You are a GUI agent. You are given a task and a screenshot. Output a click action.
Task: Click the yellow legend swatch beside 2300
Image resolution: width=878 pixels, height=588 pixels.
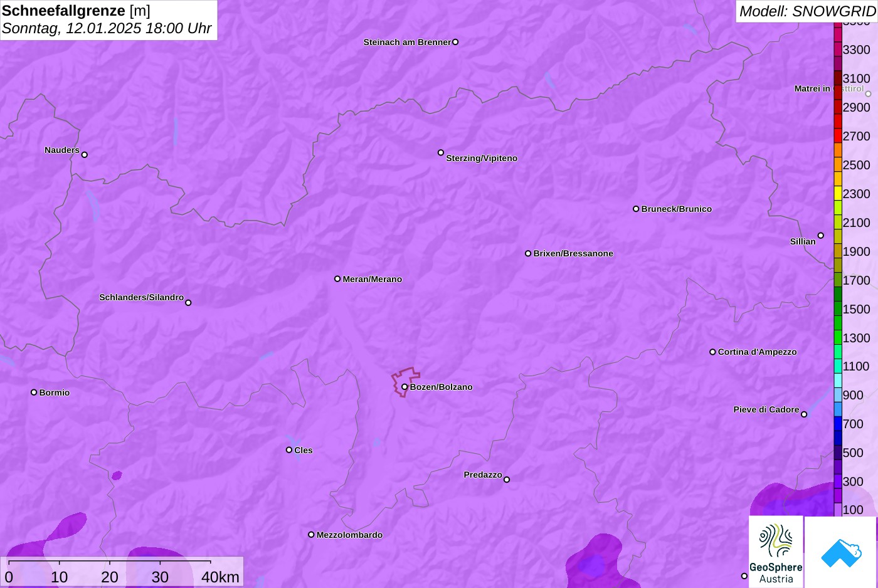[838, 194]
